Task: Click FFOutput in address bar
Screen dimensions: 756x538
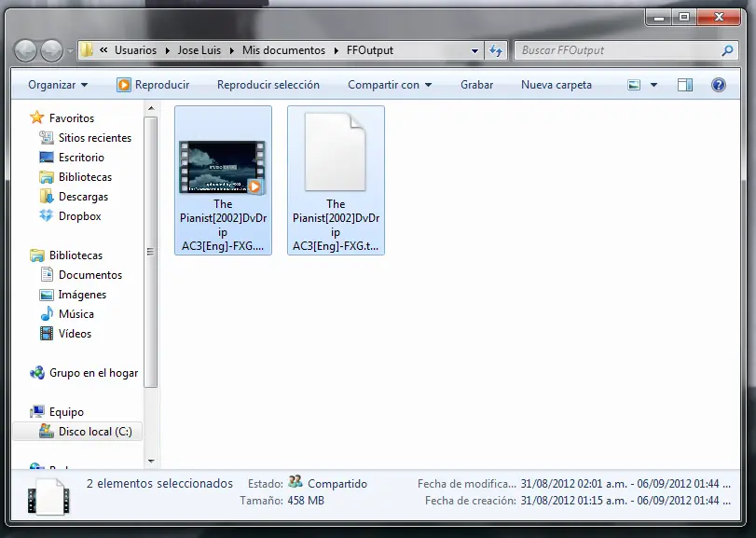Action: coord(370,50)
